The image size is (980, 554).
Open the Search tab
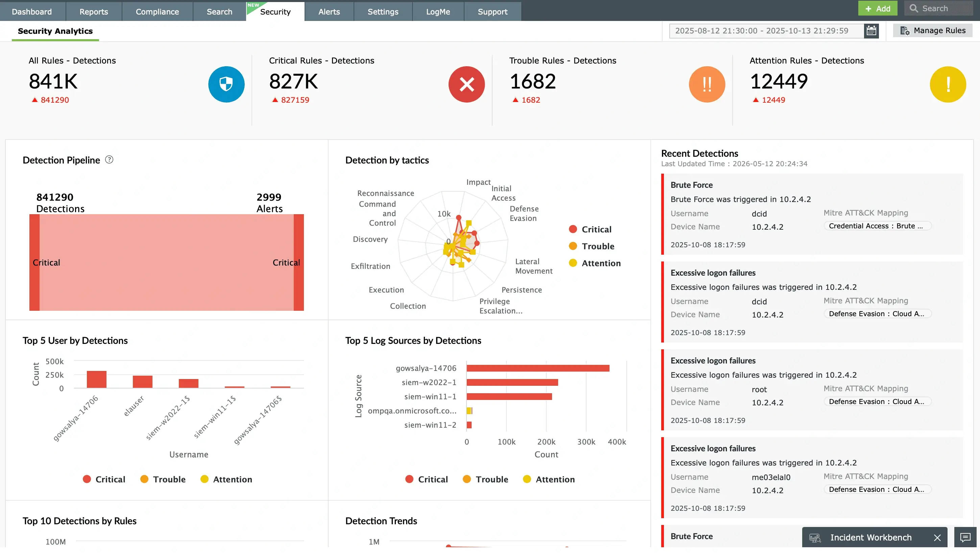pyautogui.click(x=219, y=11)
